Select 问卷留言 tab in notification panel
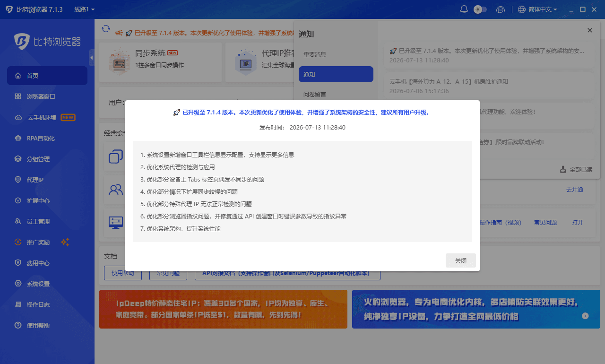Viewport: 605px width, 364px height. pos(336,94)
